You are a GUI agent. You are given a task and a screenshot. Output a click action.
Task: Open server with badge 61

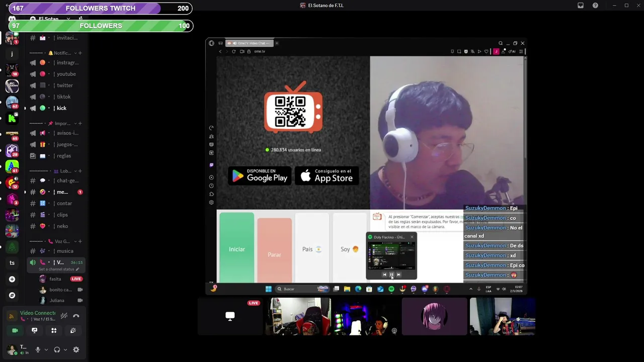[12, 166]
